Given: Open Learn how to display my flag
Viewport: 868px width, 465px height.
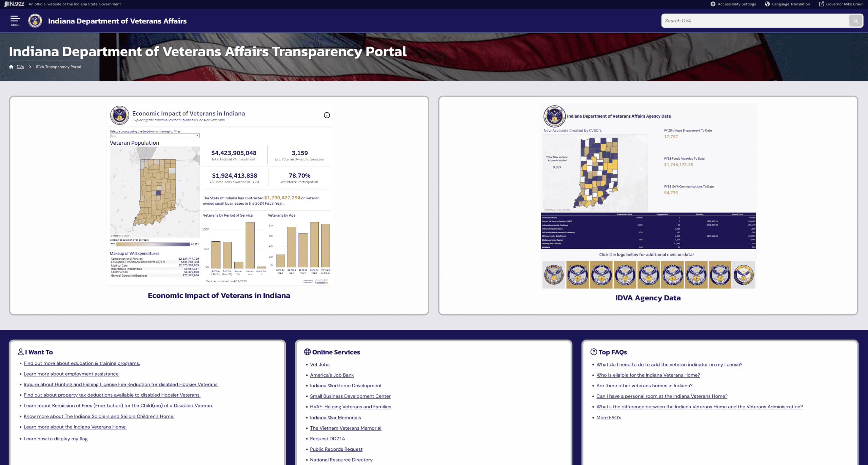Looking at the screenshot, I should 55,439.
